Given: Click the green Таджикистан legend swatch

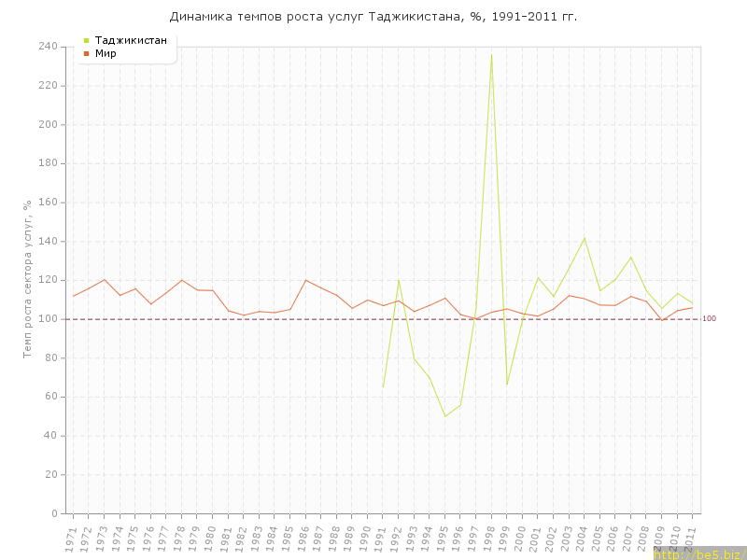Looking at the screenshot, I should 87,40.
